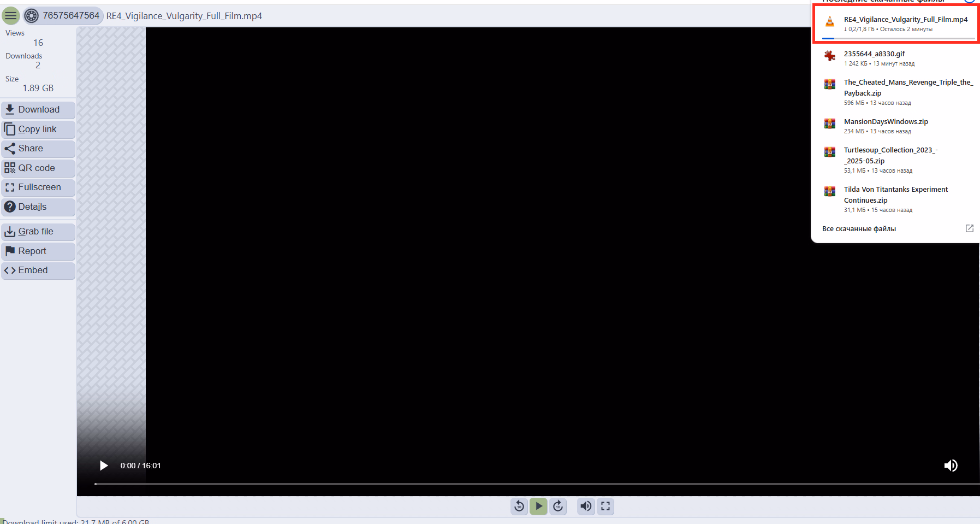Click the Views count '16'

pyautogui.click(x=38, y=43)
